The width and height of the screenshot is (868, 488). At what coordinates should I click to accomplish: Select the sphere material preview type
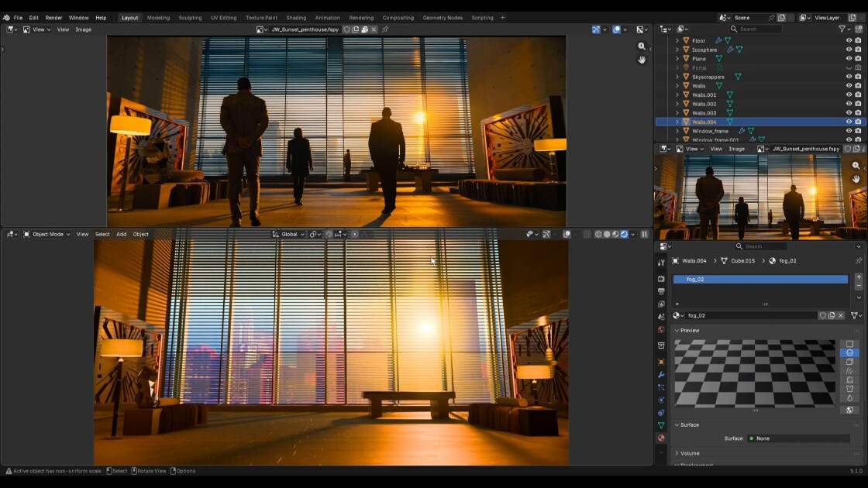[x=849, y=353]
